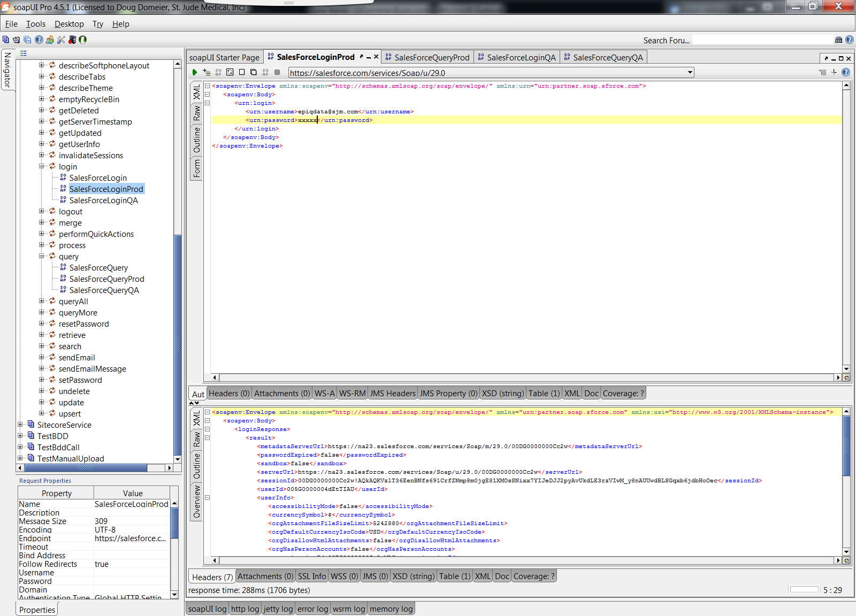Add this request to a TestCase

[x=207, y=72]
